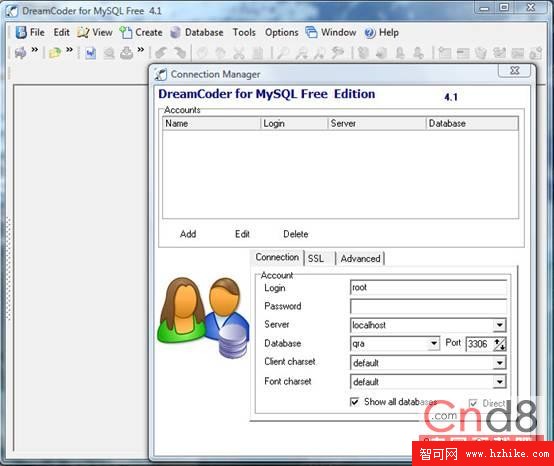Open the Server dropdown showing localhost
Viewport: 554px width, 466px height.
click(x=499, y=325)
